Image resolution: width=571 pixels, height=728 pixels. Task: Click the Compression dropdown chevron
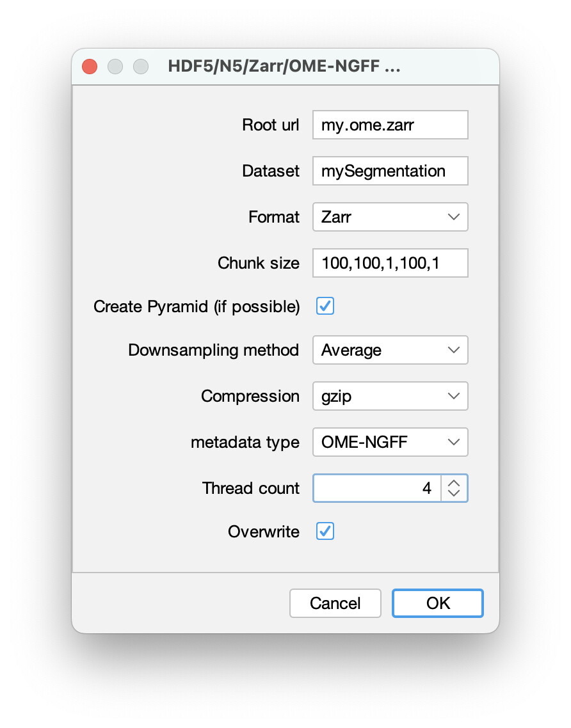[x=453, y=396]
